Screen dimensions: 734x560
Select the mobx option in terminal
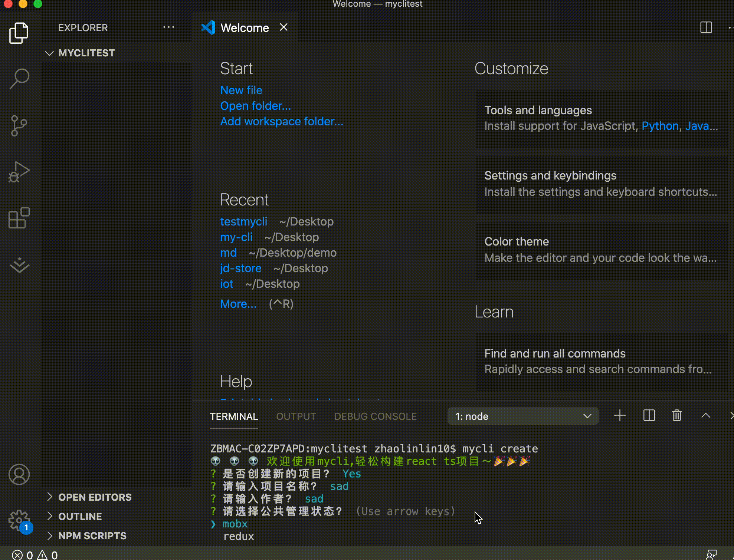235,524
